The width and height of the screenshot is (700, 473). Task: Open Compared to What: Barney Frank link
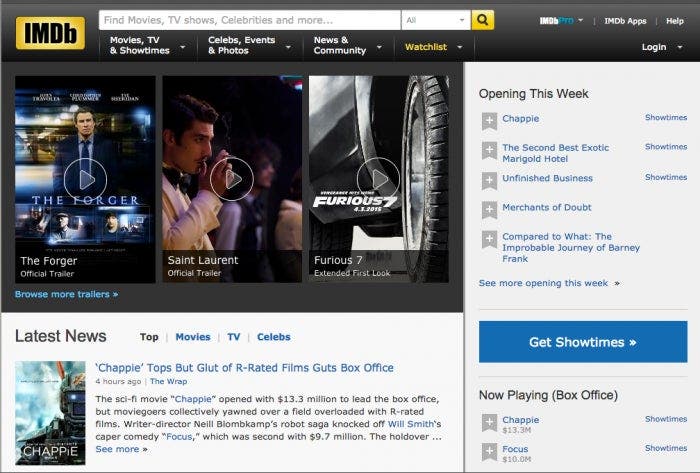pos(571,248)
